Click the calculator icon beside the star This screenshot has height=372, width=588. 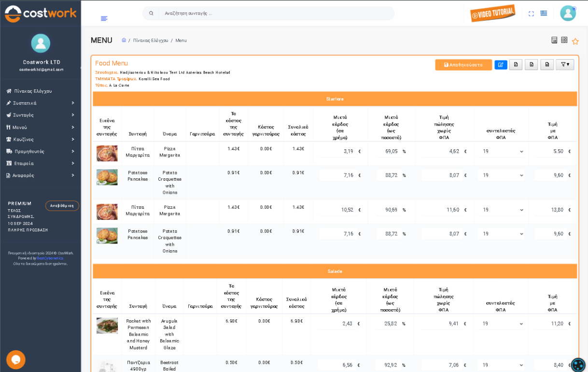pos(554,40)
